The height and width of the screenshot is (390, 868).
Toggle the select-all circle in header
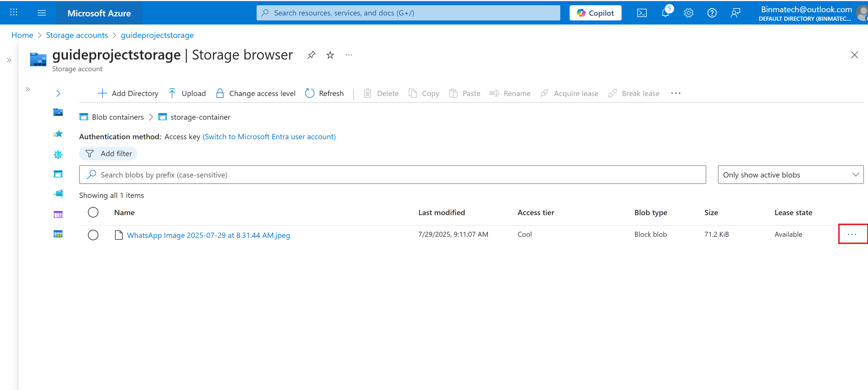coord(93,212)
